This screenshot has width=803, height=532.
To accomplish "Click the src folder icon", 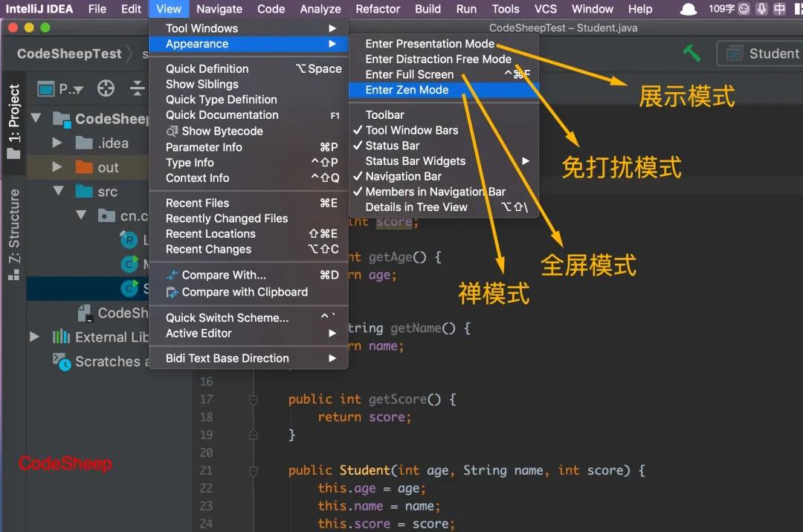I will coord(84,191).
